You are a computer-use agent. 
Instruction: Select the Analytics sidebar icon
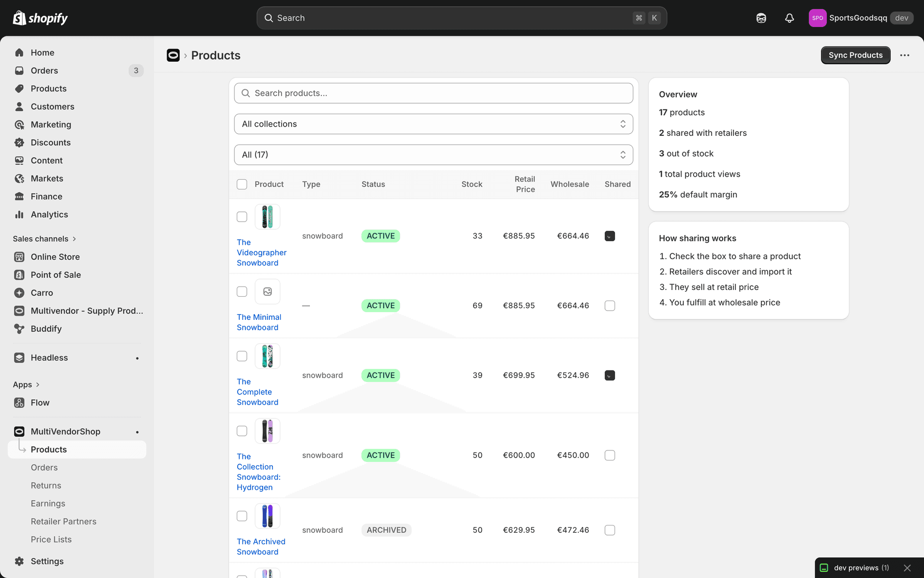tap(19, 214)
